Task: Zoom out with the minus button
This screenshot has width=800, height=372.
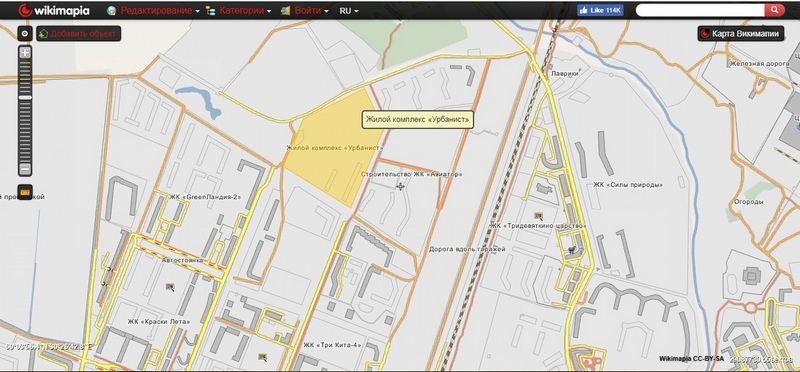Action: click(25, 169)
